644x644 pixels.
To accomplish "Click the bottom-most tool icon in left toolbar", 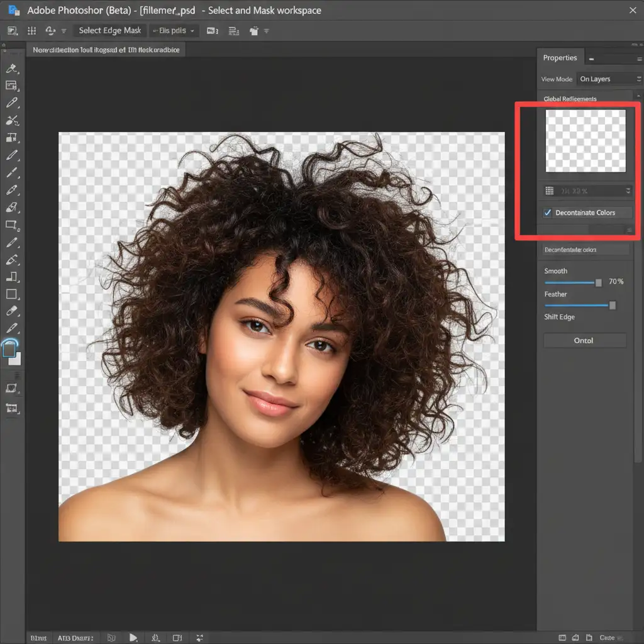I will click(11, 408).
